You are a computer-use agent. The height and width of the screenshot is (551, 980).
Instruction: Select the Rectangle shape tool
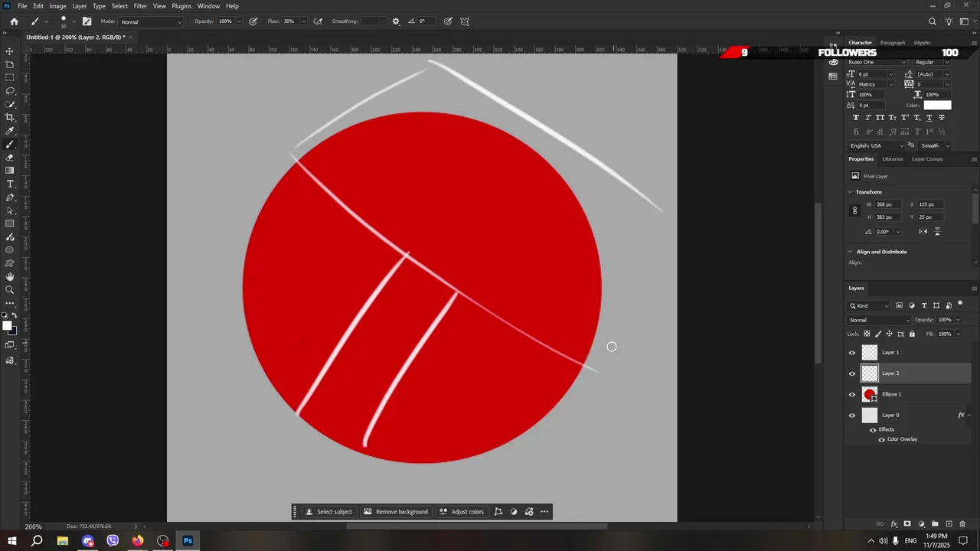pos(10,223)
